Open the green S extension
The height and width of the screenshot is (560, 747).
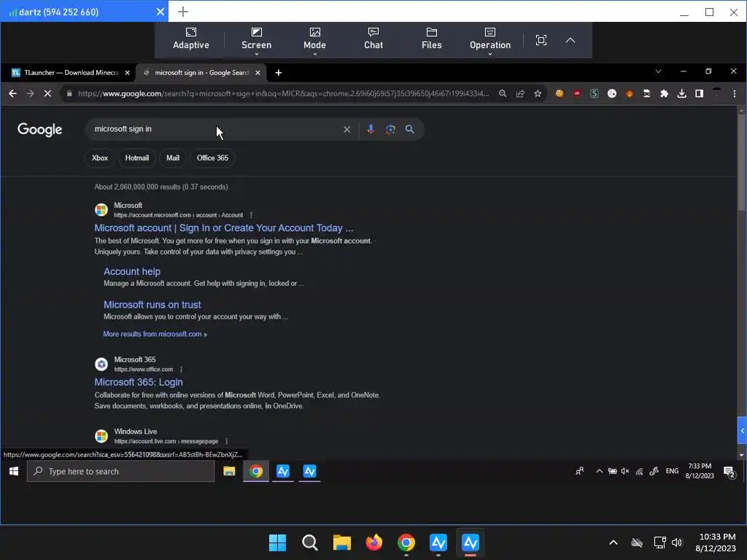(594, 94)
